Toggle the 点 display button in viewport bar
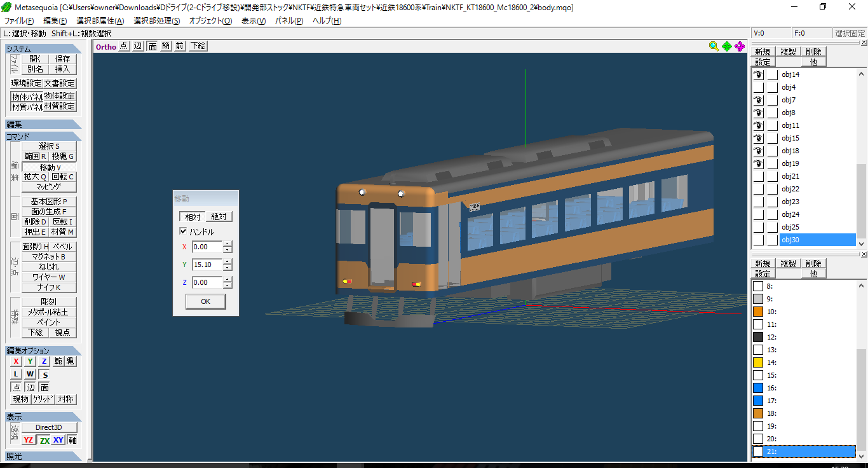 pyautogui.click(x=123, y=46)
